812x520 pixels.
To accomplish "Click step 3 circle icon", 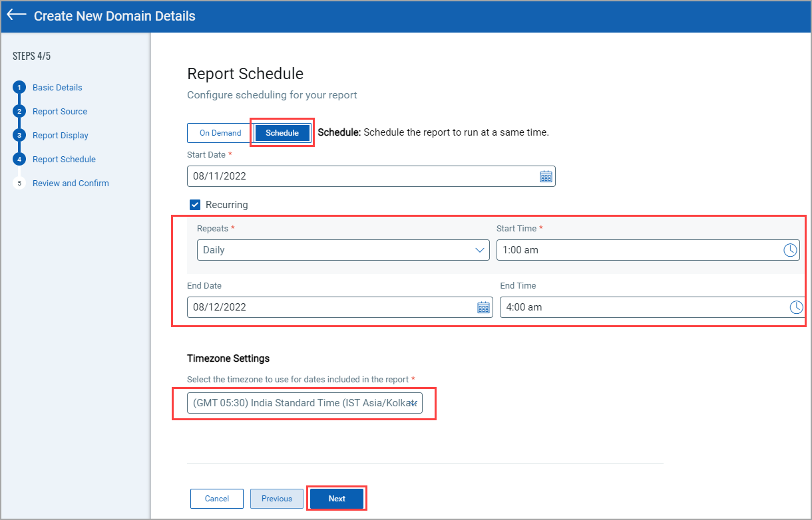I will [x=19, y=136].
